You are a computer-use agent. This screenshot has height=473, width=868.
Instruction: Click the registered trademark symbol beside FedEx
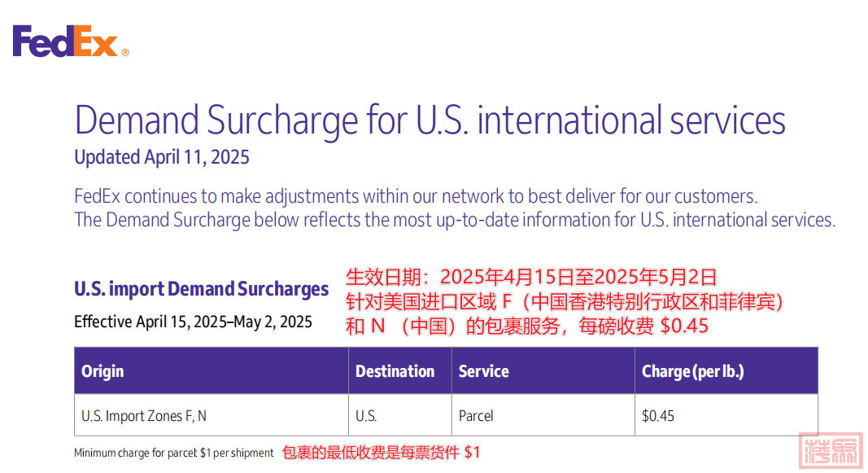tap(125, 53)
